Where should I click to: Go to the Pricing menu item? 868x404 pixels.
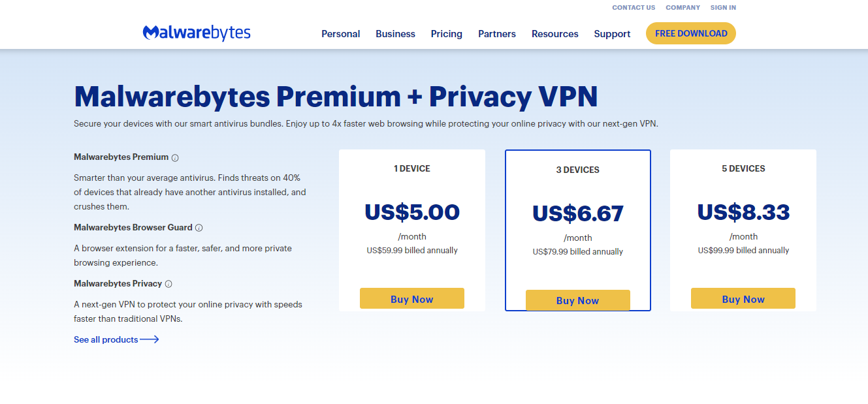447,34
